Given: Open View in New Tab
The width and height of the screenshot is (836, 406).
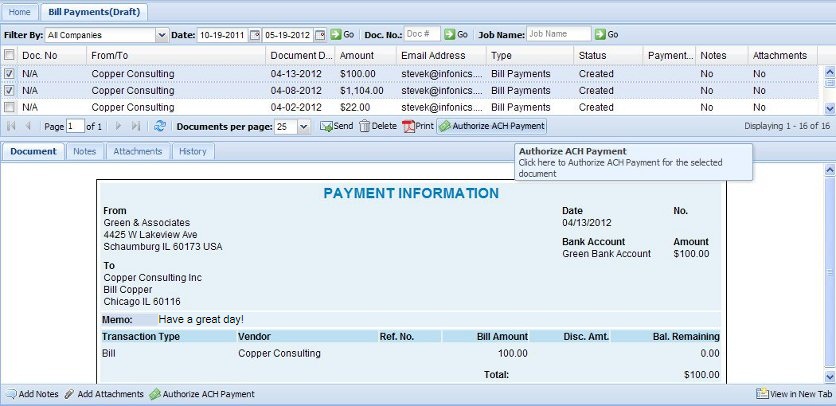Looking at the screenshot, I should point(793,395).
